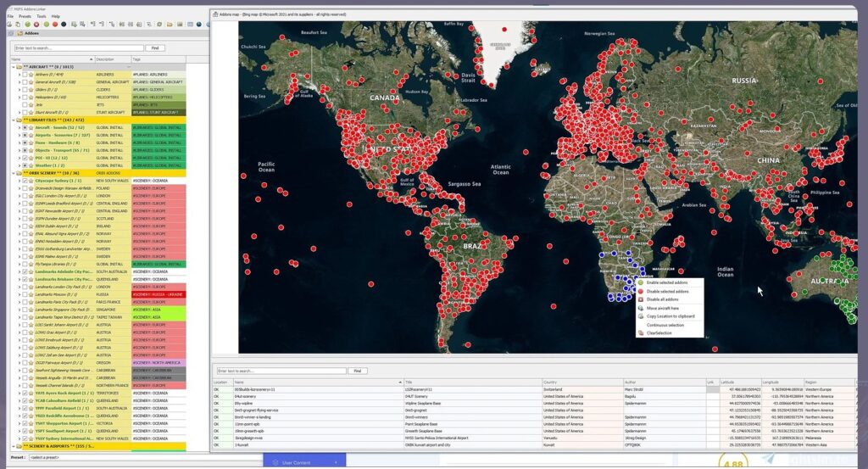Select the Switzerland row in map table
This screenshot has width=868, height=469.
pyautogui.click(x=534, y=390)
